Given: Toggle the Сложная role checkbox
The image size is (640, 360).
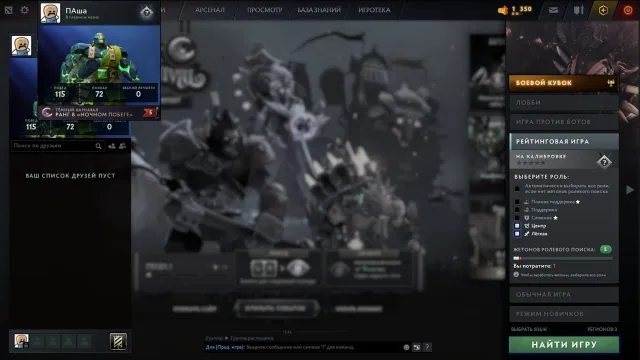Looking at the screenshot, I should pos(517,218).
